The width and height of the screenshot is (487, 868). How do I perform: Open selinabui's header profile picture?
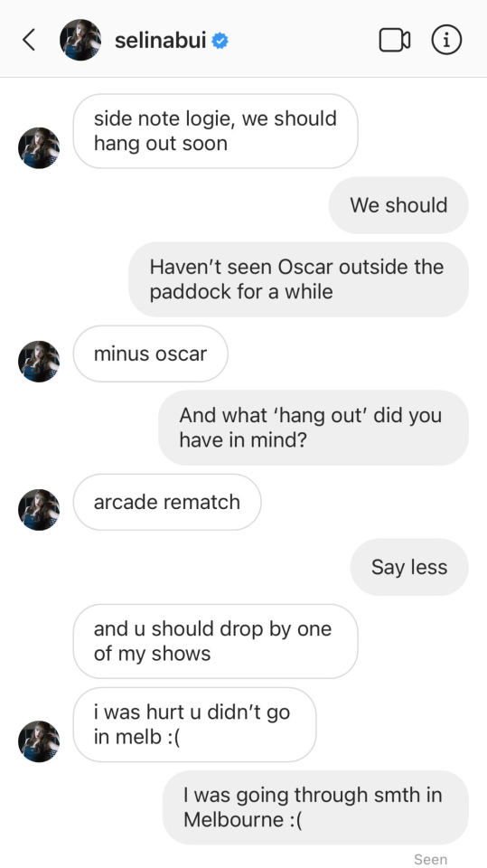click(x=80, y=40)
